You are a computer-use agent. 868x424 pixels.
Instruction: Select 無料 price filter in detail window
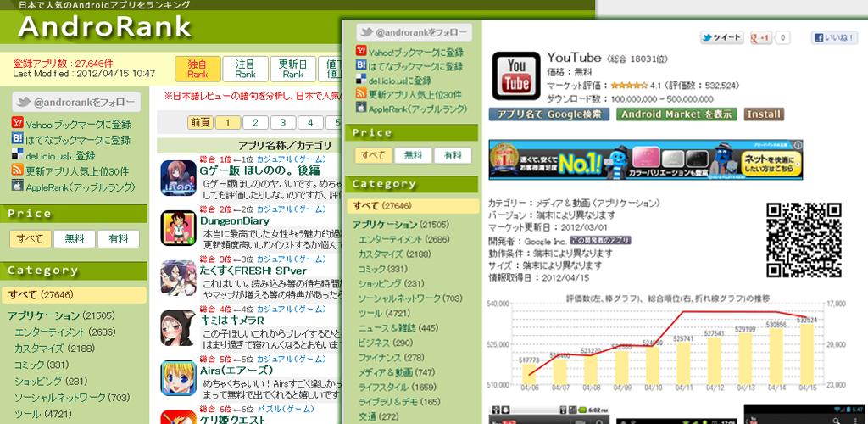point(413,155)
